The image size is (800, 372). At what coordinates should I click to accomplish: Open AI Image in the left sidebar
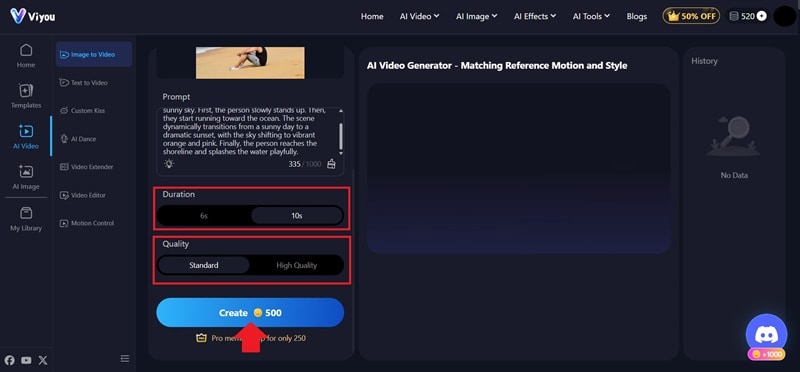click(26, 177)
